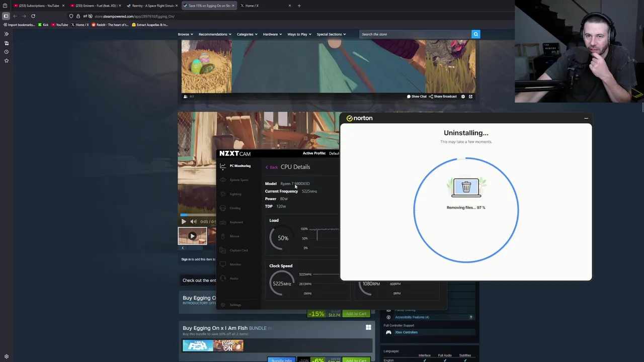
Task: Seek along the trailer progress bar
Action: [198, 215]
